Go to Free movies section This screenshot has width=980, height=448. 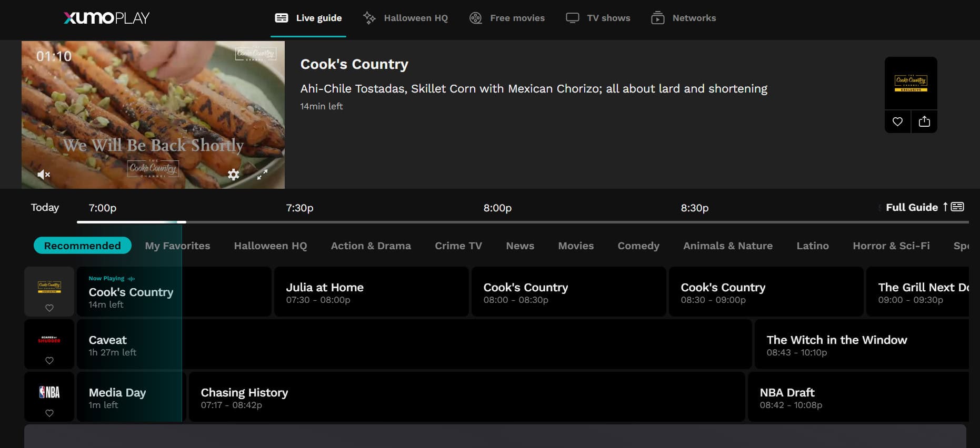507,18
